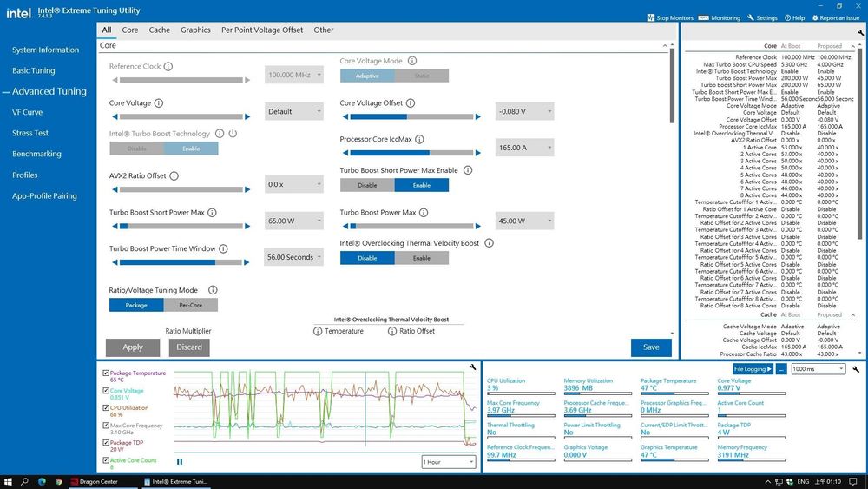The image size is (868, 489).
Task: Open Windows Start menu
Action: tap(8, 482)
